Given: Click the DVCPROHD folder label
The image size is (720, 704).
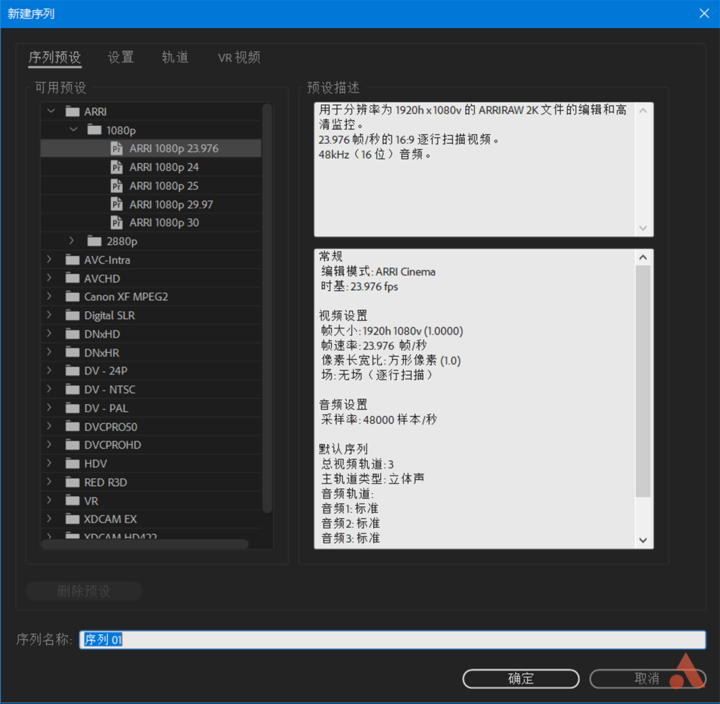Looking at the screenshot, I should coord(112,445).
